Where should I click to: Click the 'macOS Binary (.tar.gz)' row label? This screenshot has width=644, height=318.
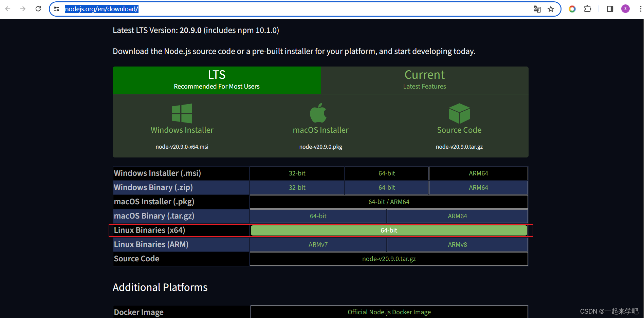pos(154,216)
